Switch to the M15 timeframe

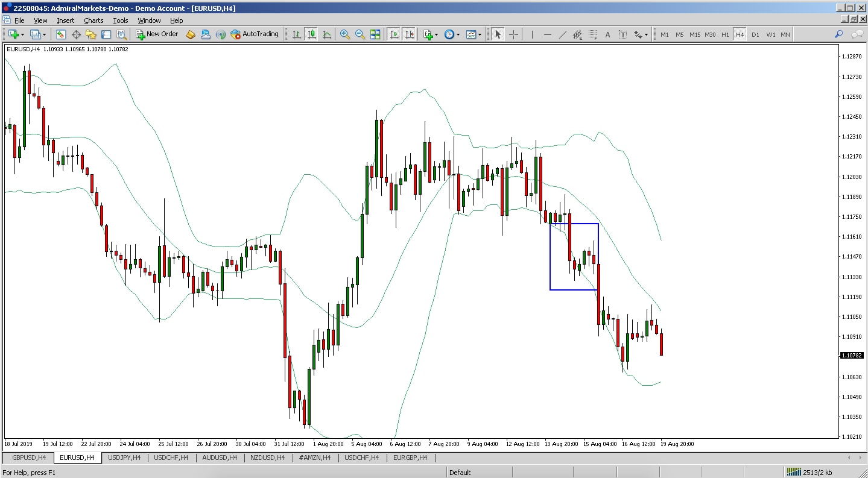(x=695, y=34)
